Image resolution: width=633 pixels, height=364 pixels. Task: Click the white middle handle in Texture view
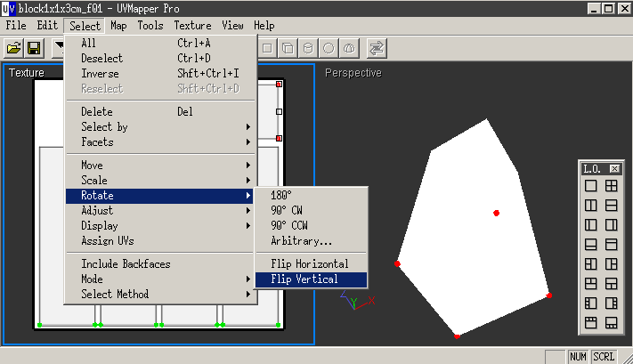[279, 112]
